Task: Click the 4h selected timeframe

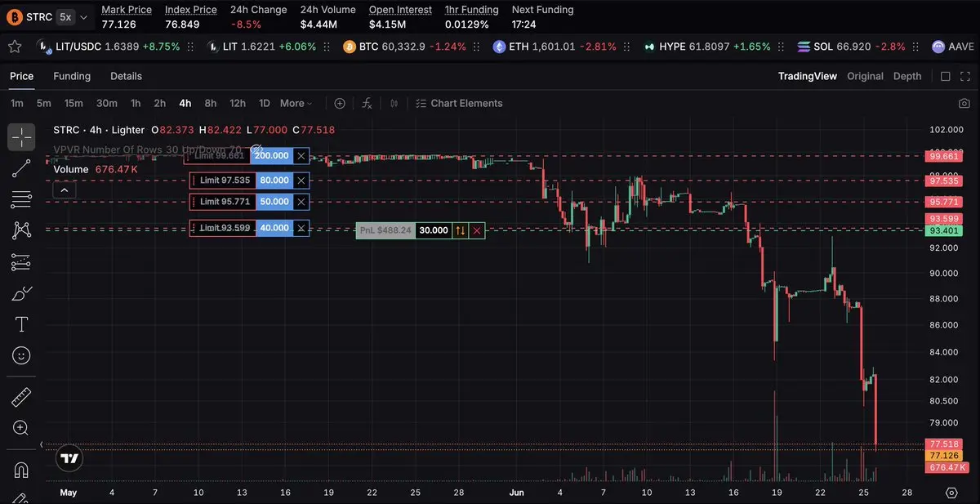Action: click(185, 104)
